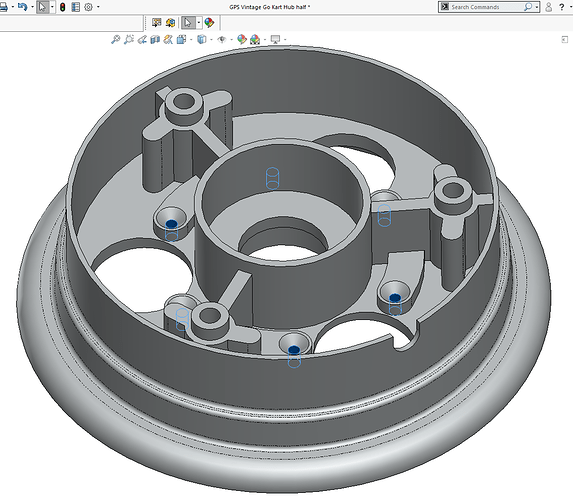Click the panel expand arrow on the right edge
The width and height of the screenshot is (573, 500).
click(565, 39)
